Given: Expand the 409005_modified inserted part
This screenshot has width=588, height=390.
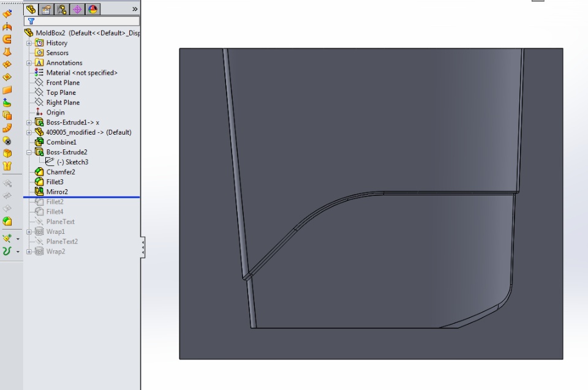Looking at the screenshot, I should (x=29, y=132).
